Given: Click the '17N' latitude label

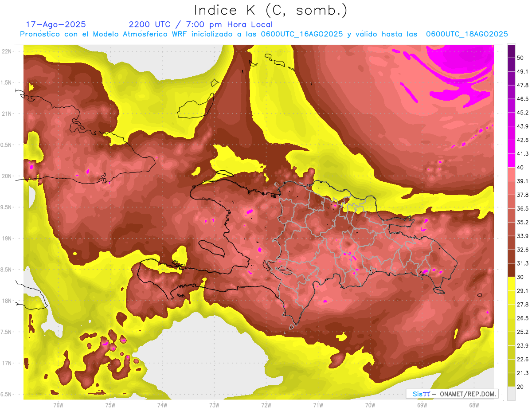Looking at the screenshot, I should pyautogui.click(x=7, y=363).
